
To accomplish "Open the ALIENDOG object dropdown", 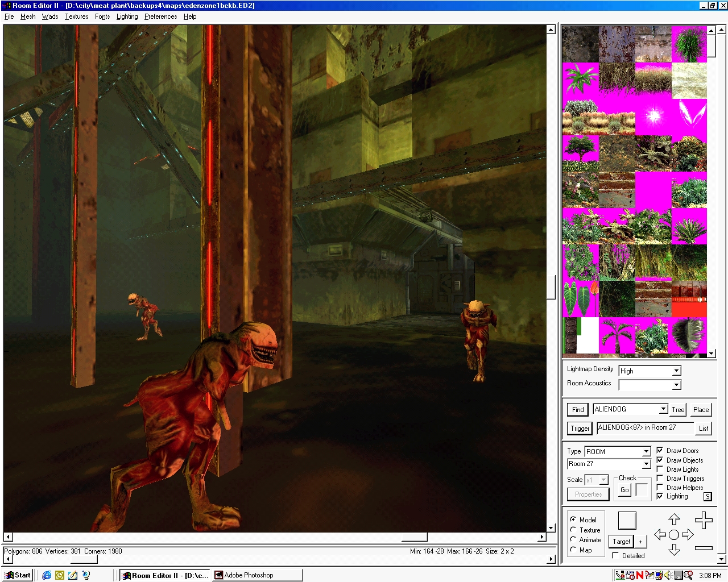I will click(663, 409).
